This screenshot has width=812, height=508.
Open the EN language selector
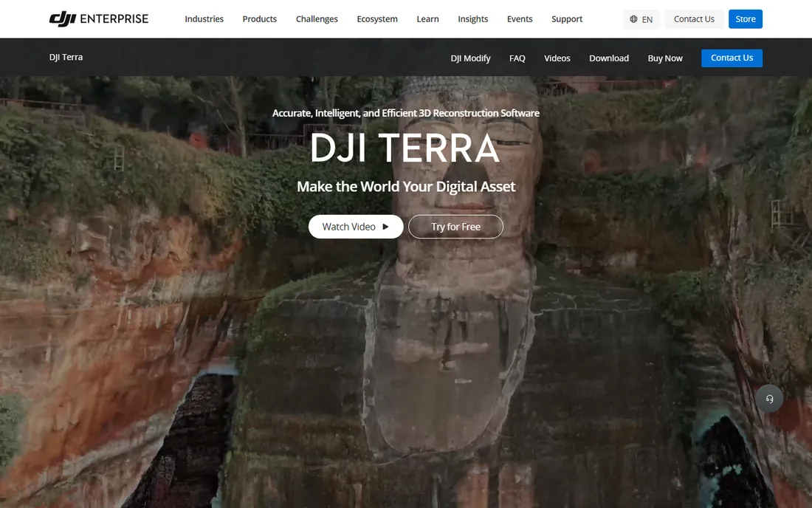pos(641,19)
